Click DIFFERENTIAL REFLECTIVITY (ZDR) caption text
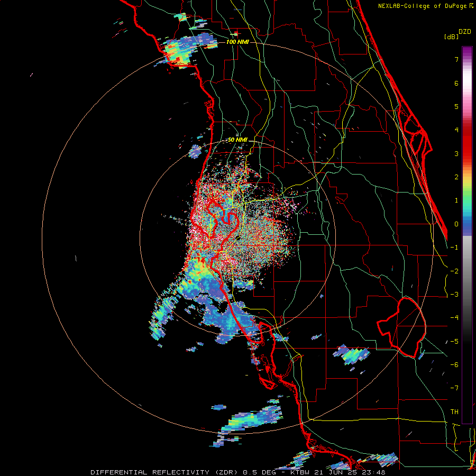Viewport: 476px width, 476px height. 165,472
